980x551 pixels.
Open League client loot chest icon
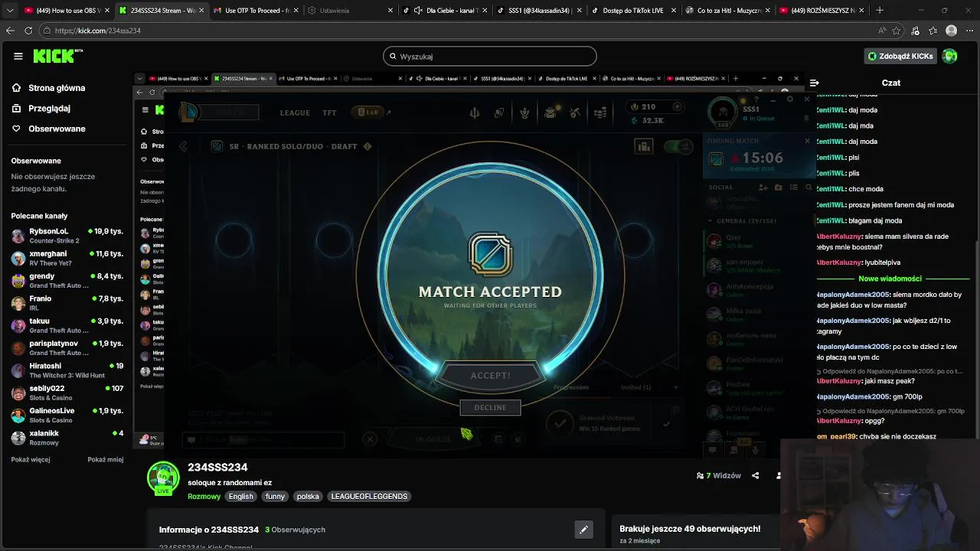[x=550, y=113]
